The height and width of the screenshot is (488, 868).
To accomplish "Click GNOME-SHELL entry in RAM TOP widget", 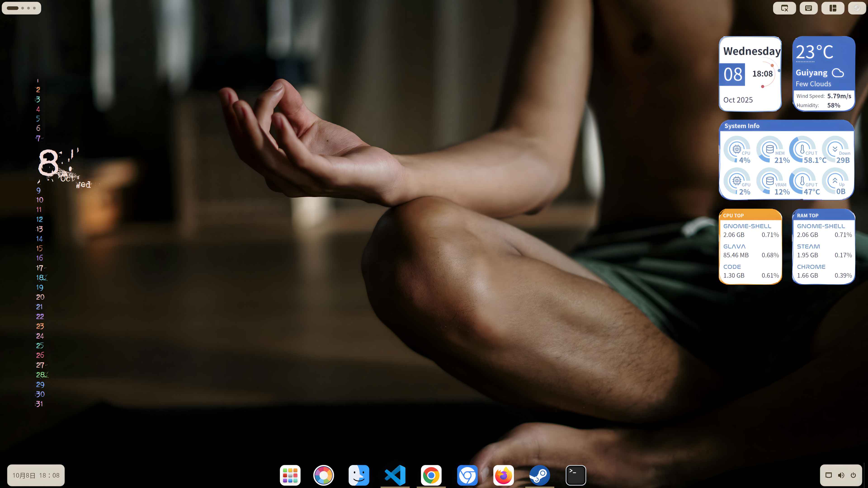I will tap(821, 226).
